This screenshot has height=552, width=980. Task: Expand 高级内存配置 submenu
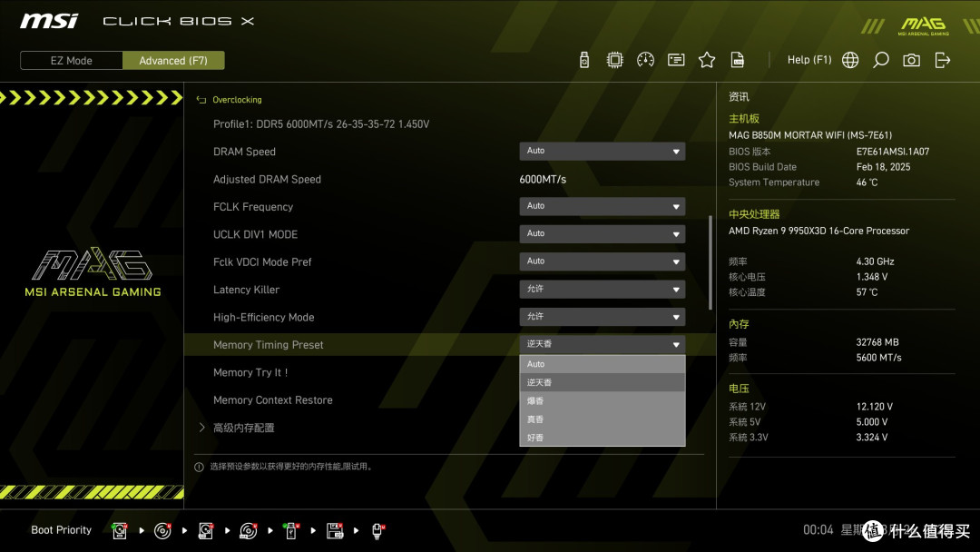coord(244,429)
